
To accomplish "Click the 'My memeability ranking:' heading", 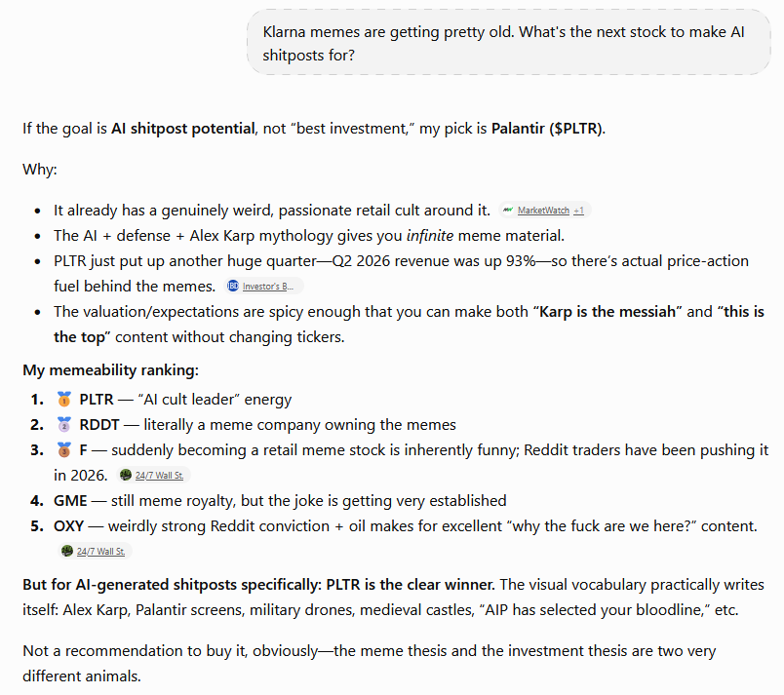I will point(110,369).
